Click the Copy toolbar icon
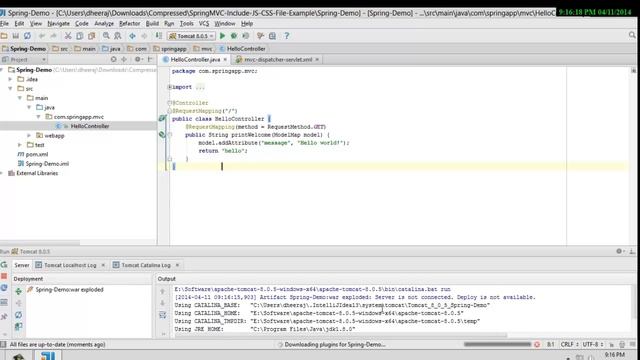The width and height of the screenshot is (640, 360). [80, 36]
